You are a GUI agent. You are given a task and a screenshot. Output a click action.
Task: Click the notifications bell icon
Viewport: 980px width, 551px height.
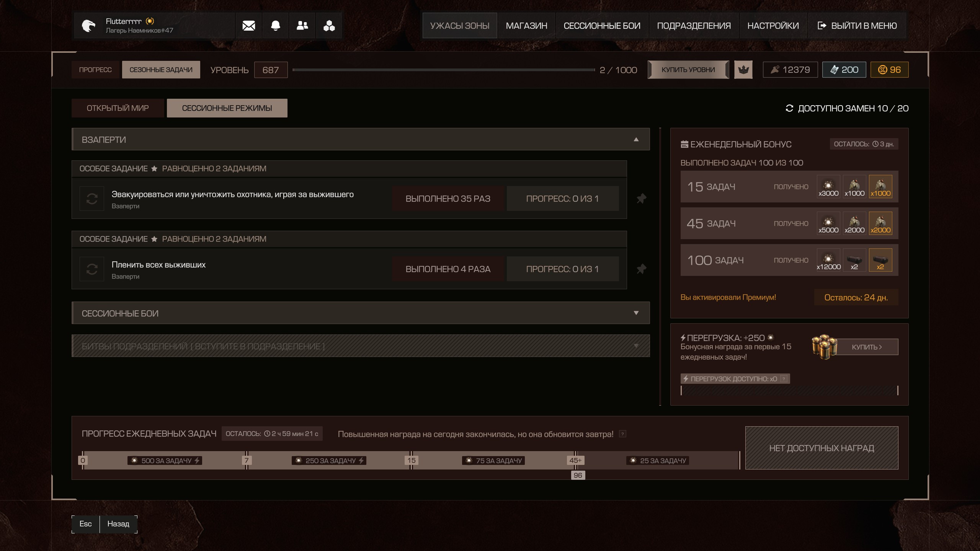pos(275,26)
